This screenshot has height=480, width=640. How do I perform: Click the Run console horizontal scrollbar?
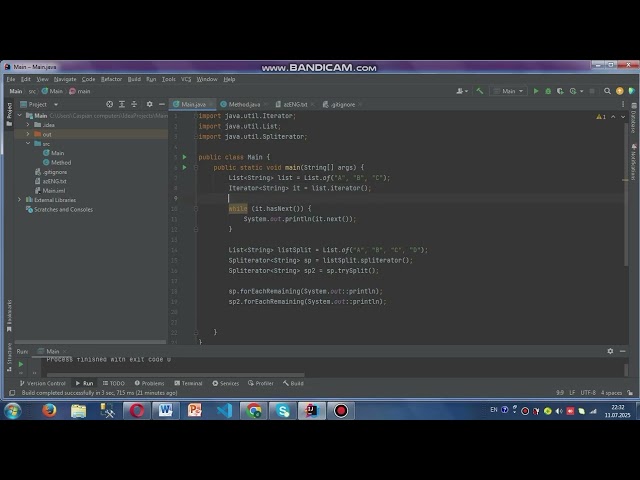click(x=176, y=374)
